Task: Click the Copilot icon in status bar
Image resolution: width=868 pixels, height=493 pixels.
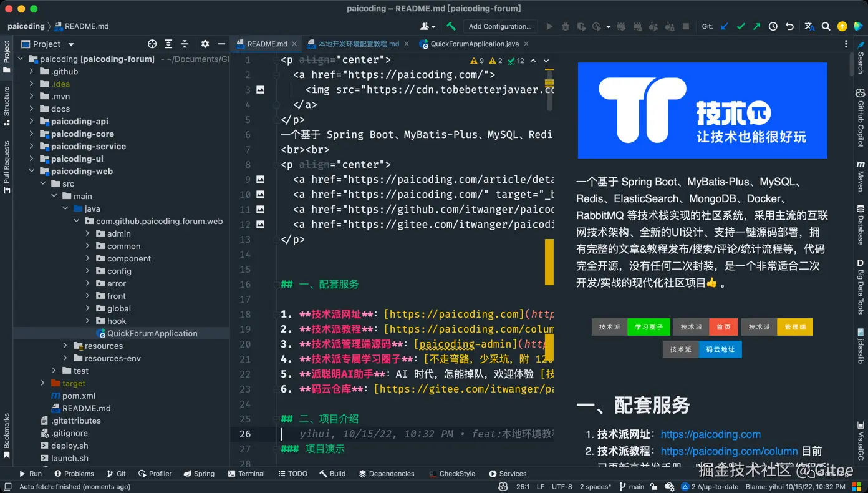Action: point(503,487)
